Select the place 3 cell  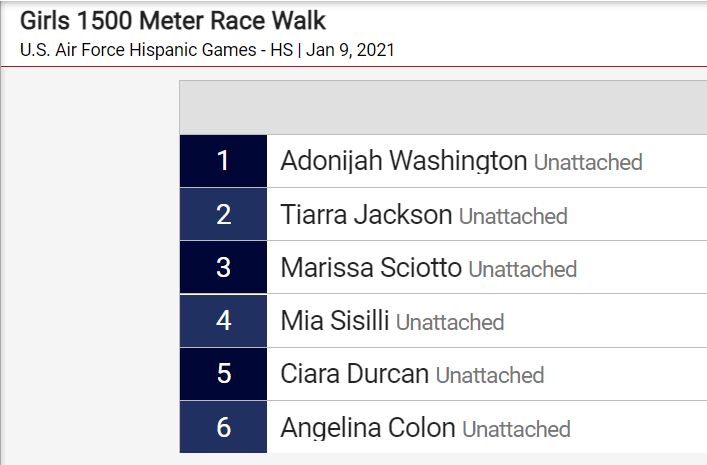point(223,267)
